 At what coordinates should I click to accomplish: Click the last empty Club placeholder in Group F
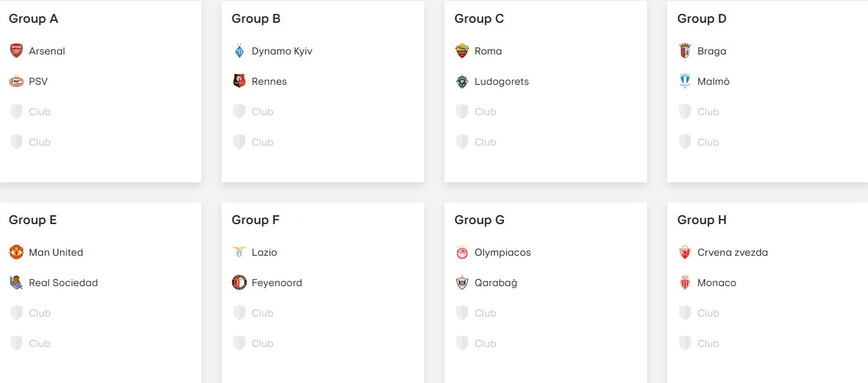tap(253, 343)
